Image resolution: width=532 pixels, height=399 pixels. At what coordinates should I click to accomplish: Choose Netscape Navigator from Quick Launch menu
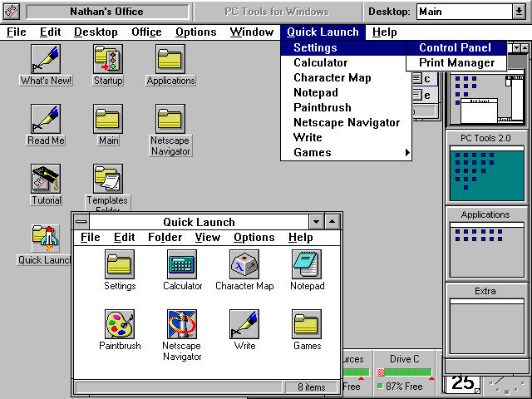346,122
